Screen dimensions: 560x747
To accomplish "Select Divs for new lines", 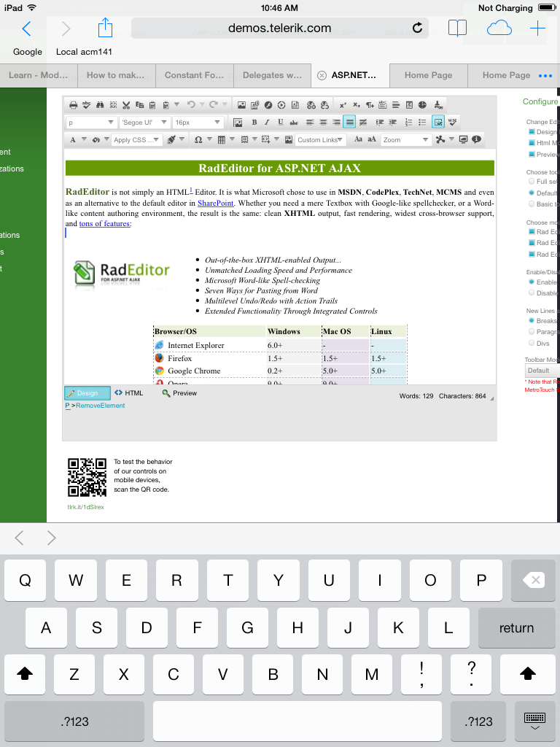I will point(532,343).
